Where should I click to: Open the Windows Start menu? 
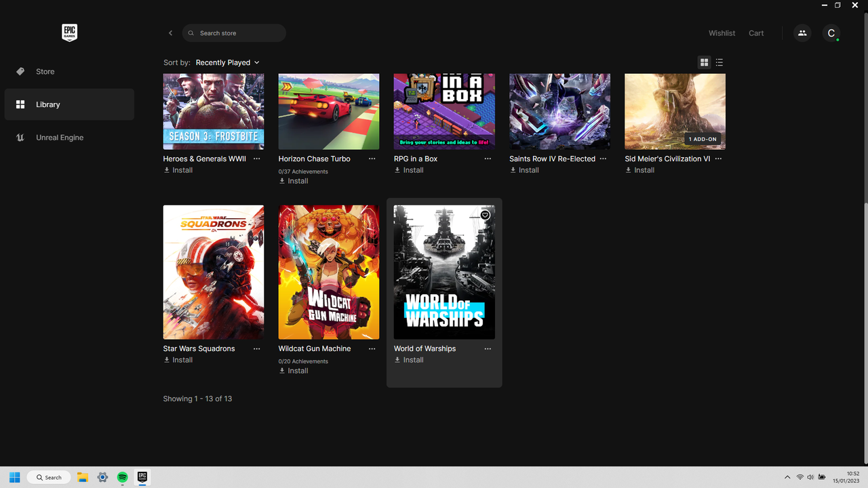click(x=14, y=477)
